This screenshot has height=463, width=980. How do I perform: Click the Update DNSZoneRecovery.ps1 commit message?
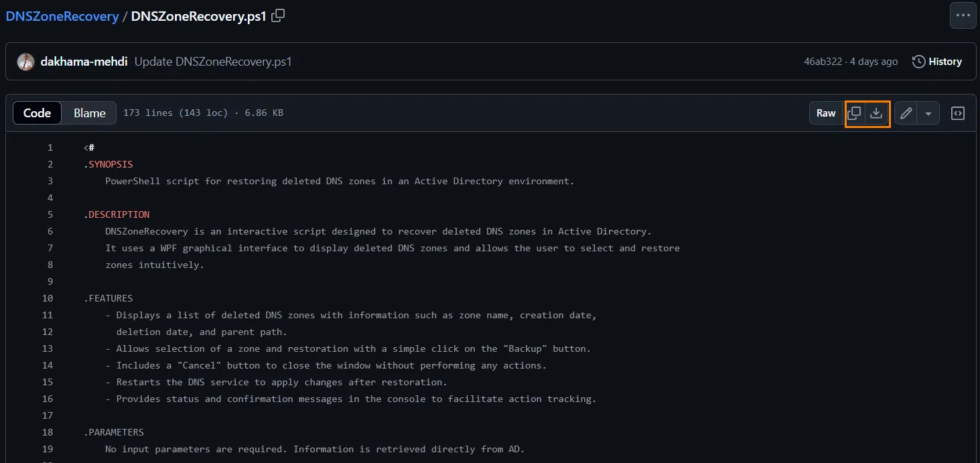214,61
